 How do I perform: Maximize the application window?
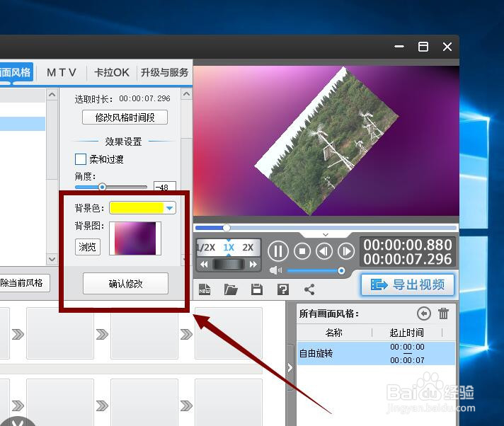coord(423,47)
